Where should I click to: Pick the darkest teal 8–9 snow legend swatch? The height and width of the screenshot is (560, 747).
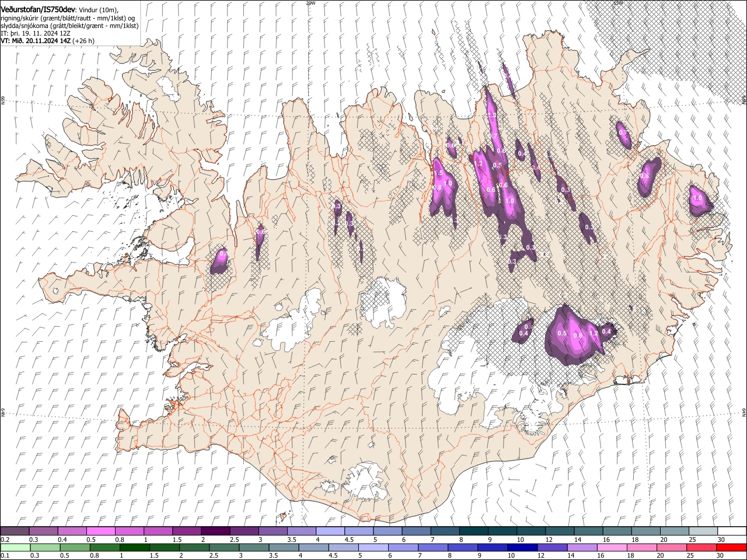(x=474, y=531)
